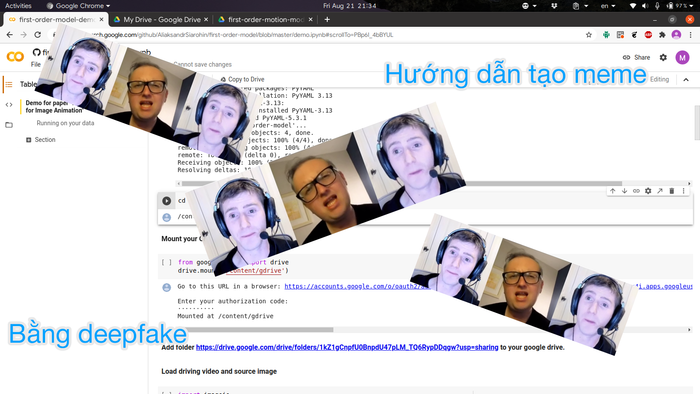Open the Chrome three-dot menu
700x394 pixels.
pyautogui.click(x=691, y=35)
